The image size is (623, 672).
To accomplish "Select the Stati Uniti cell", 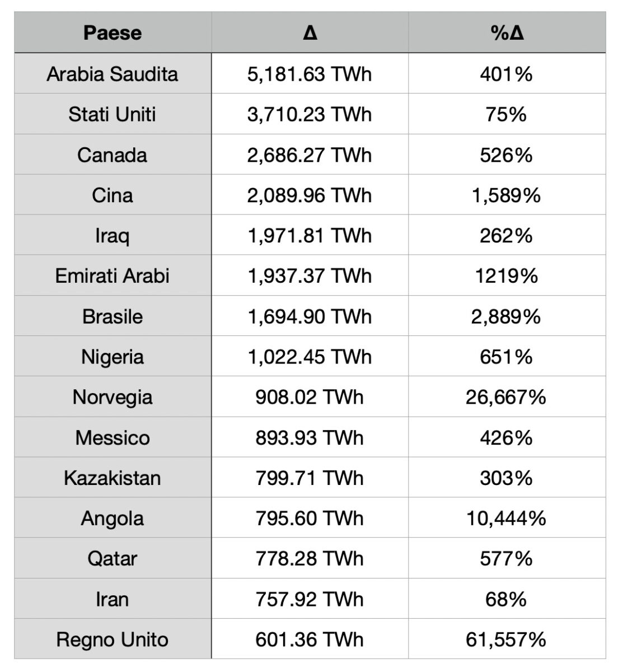I will [x=113, y=114].
